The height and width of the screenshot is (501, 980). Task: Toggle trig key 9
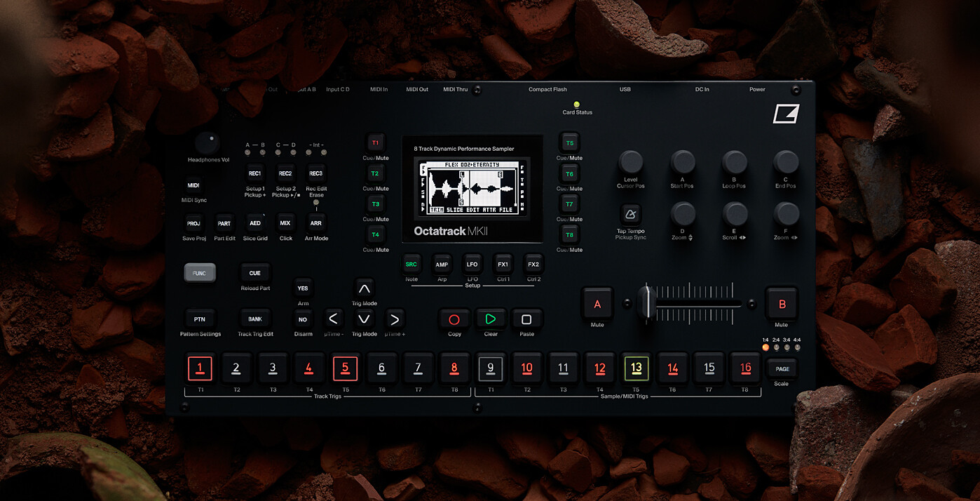tap(491, 368)
